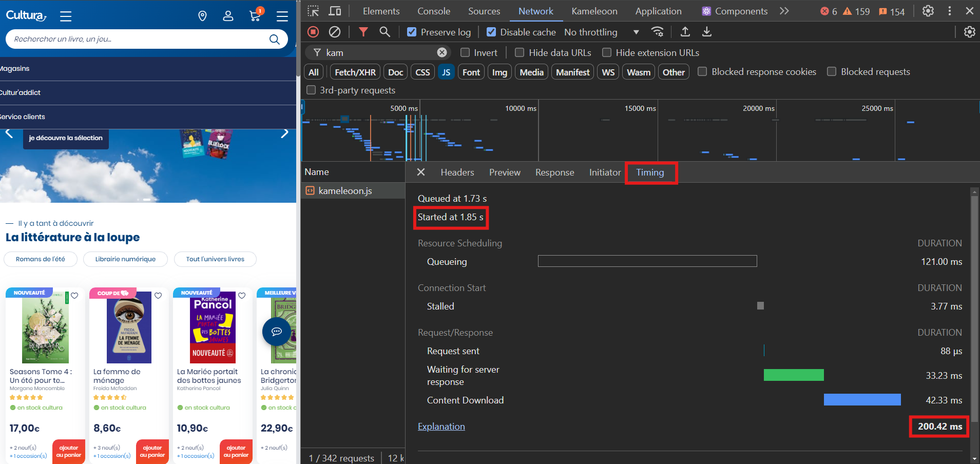Image resolution: width=980 pixels, height=464 pixels.
Task: Open the No throttling dropdown
Action: (x=601, y=32)
